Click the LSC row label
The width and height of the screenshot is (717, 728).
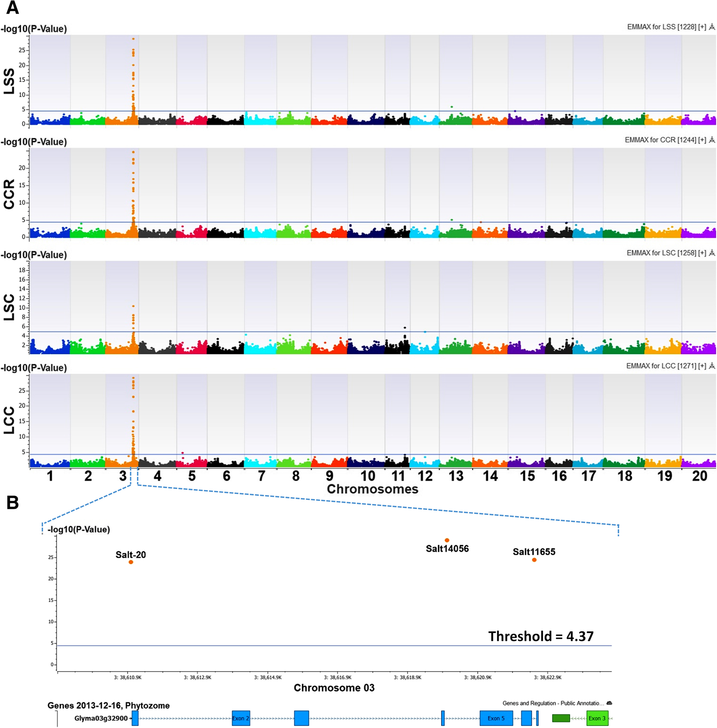(9, 307)
